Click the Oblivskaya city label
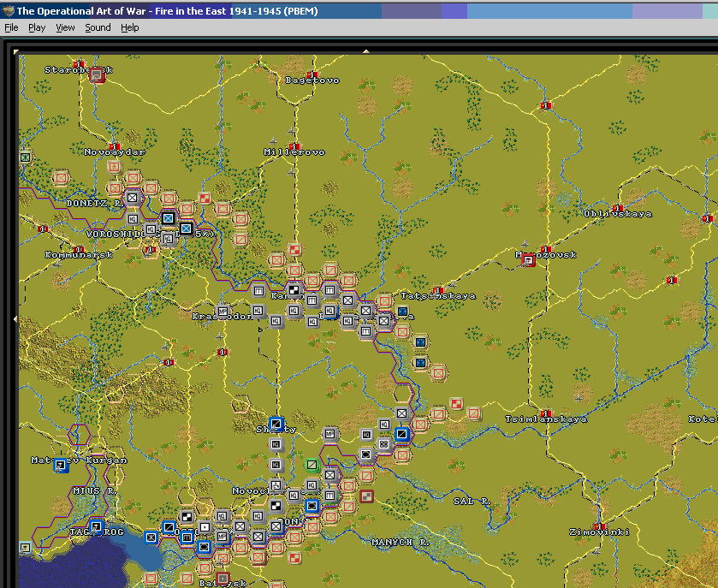This screenshot has height=588, width=718. point(618,214)
